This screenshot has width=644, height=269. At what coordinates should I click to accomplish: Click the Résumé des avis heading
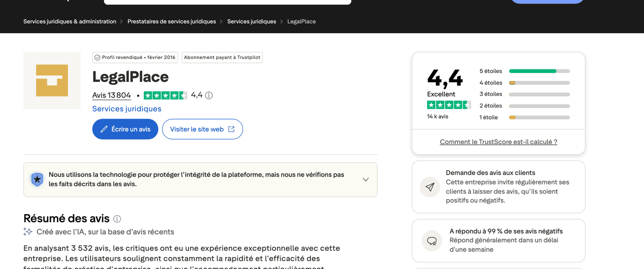tap(66, 219)
